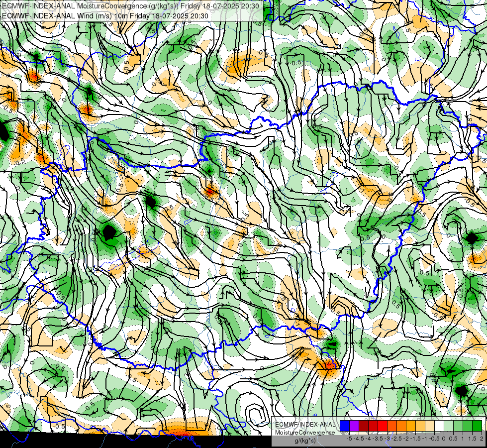The image size is (487, 448).
Task: Pick the darkest green legend swatch
Action: [477, 426]
